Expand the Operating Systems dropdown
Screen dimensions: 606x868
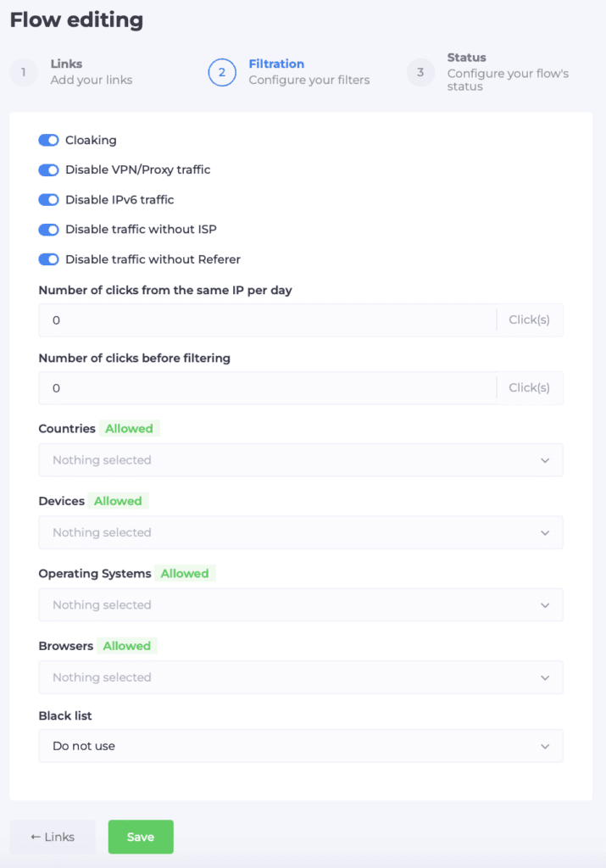point(300,604)
